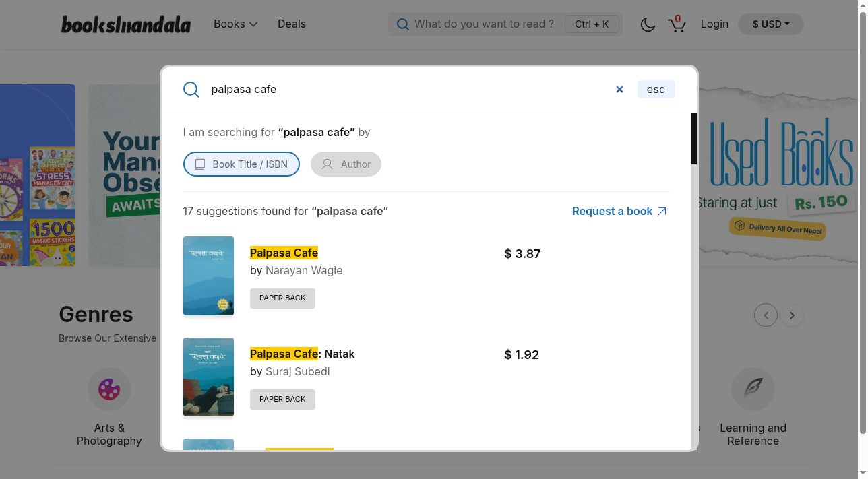Click the magnifier icon in the header search bar
This screenshot has width=868, height=479.
[403, 24]
